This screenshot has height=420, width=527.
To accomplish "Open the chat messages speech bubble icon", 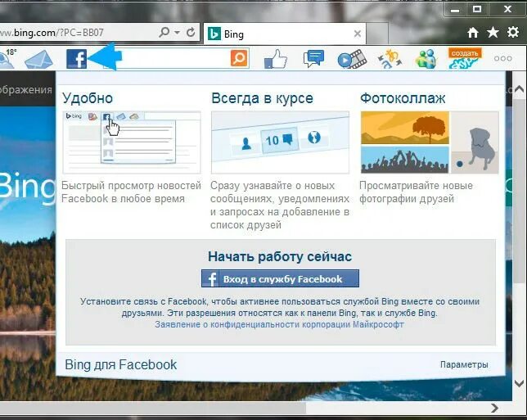I will point(313,58).
